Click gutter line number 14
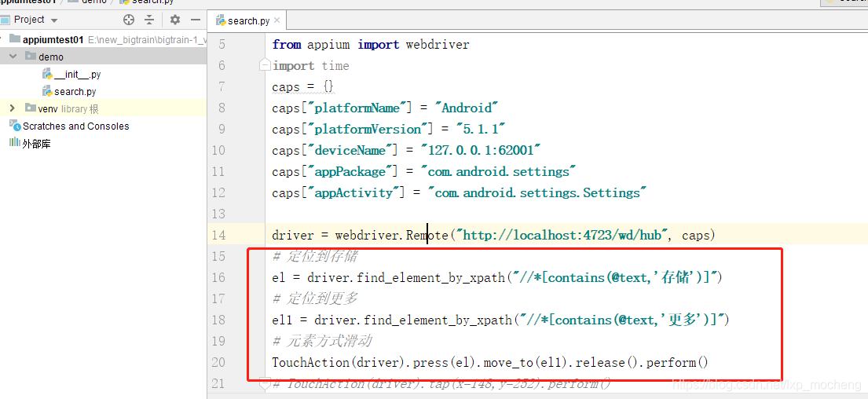868x399 pixels. (218, 235)
